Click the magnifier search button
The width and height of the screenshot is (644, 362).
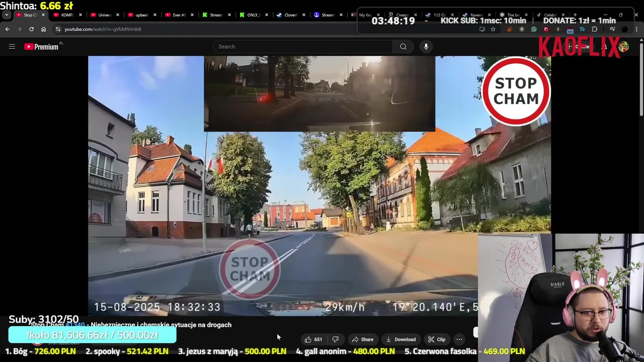[403, 47]
